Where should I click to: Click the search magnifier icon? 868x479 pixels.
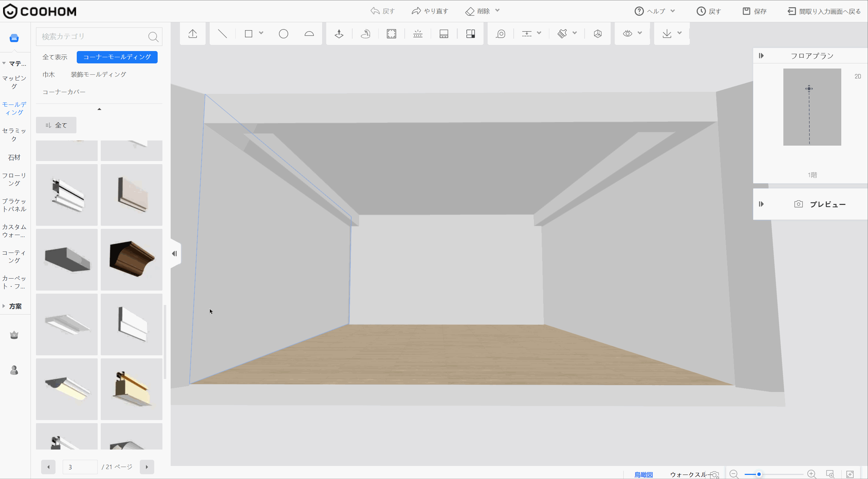coord(153,37)
